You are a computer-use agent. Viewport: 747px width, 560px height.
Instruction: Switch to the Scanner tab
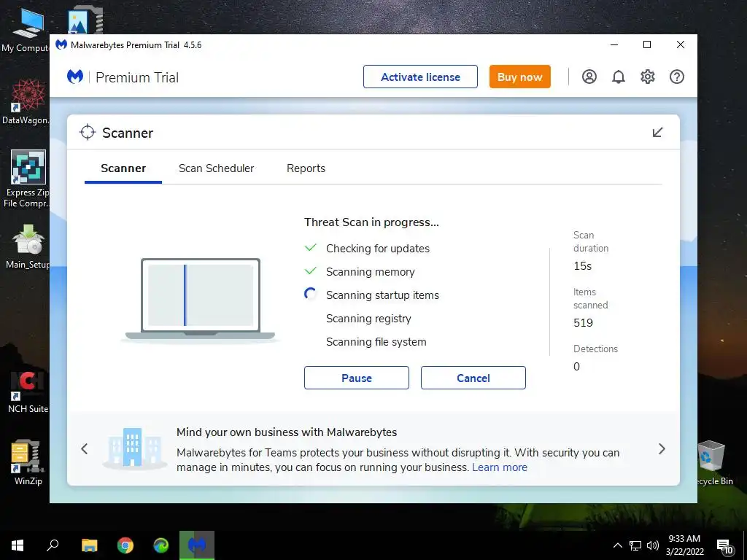pyautogui.click(x=123, y=168)
